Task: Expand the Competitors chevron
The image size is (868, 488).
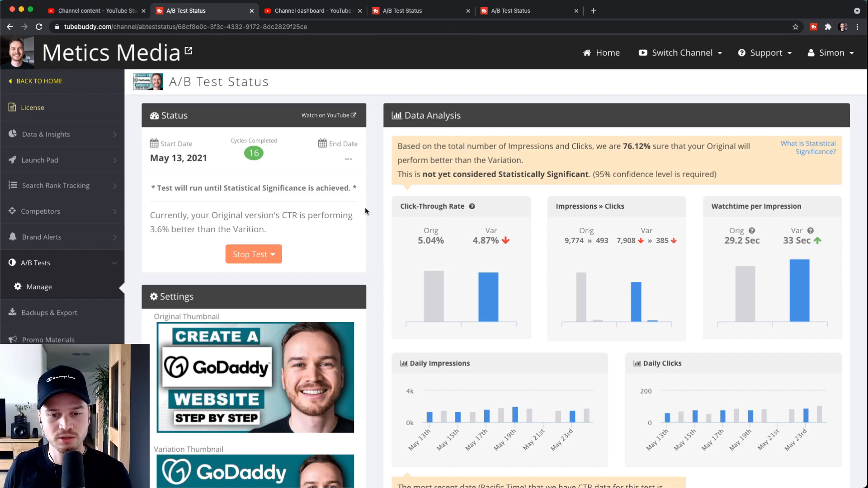Action: (115, 211)
